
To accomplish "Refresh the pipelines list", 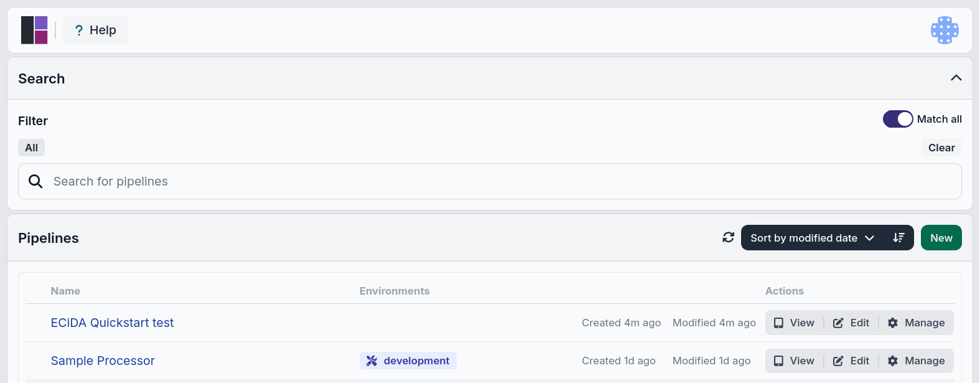I will [x=729, y=237].
